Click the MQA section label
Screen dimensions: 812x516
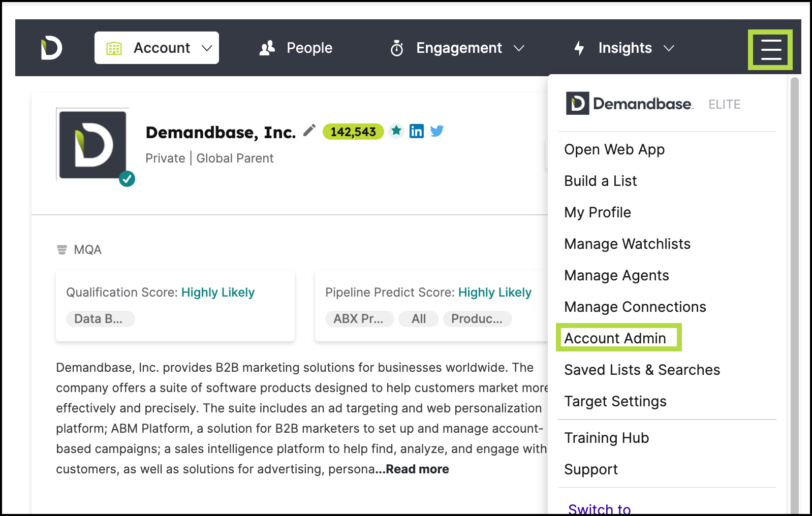pyautogui.click(x=87, y=249)
